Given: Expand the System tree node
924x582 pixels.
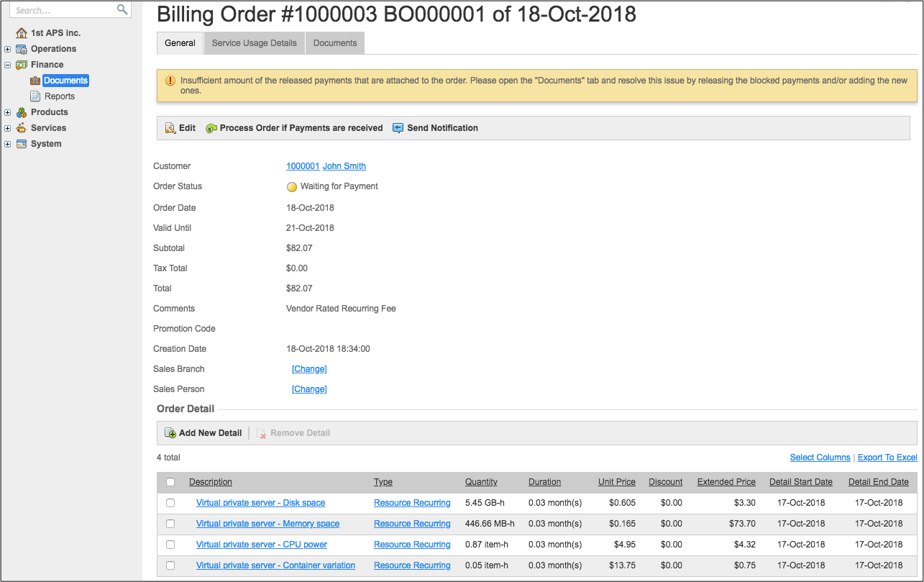Looking at the screenshot, I should [7, 144].
